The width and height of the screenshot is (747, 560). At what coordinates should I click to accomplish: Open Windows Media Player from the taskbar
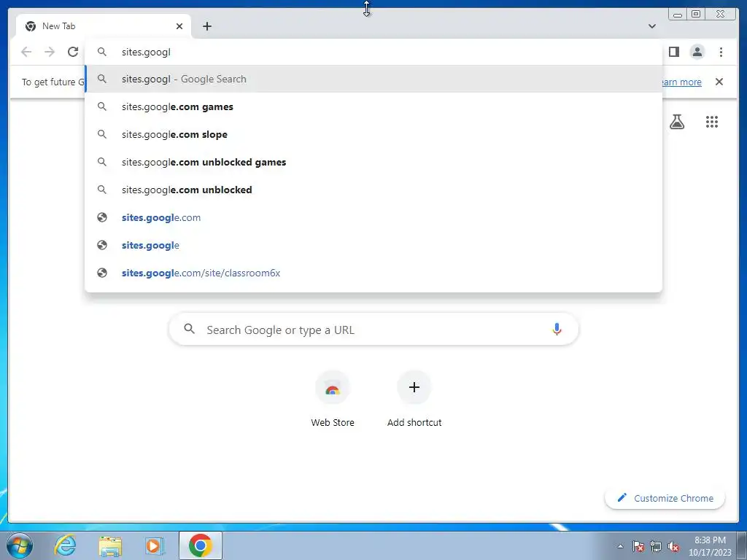154,545
